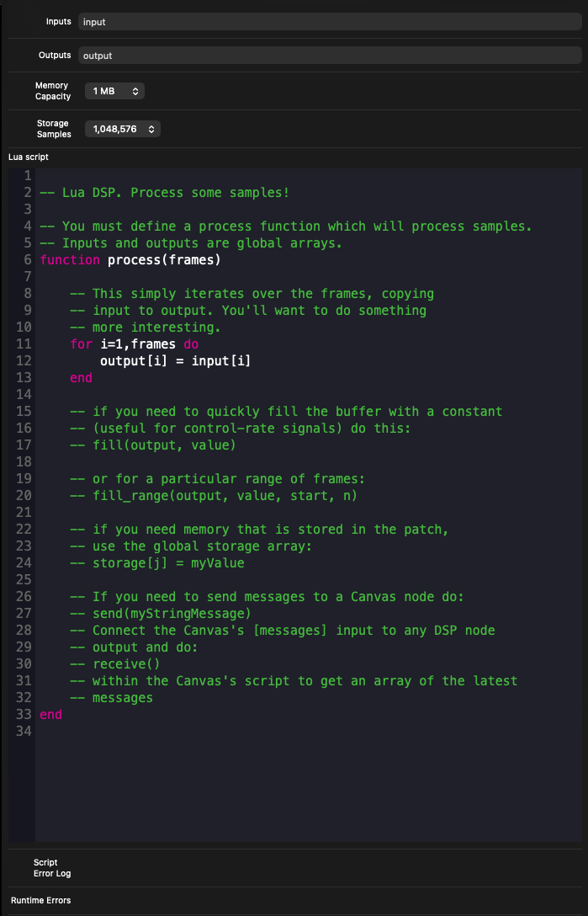
Task: Click the Storage Samples chevron icon
Action: point(150,129)
